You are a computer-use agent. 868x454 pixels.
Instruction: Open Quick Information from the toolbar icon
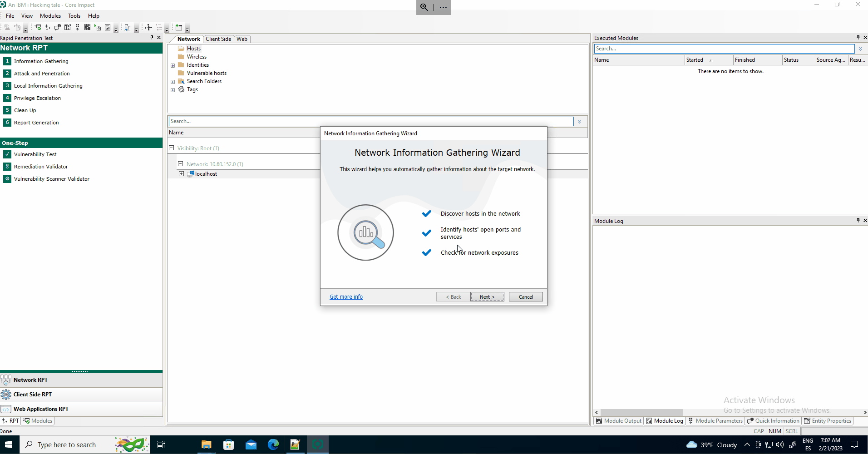coord(58,27)
